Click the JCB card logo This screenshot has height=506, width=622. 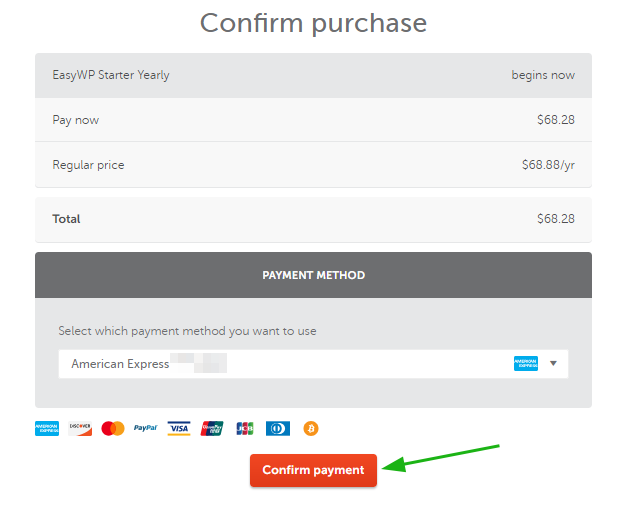(x=245, y=428)
